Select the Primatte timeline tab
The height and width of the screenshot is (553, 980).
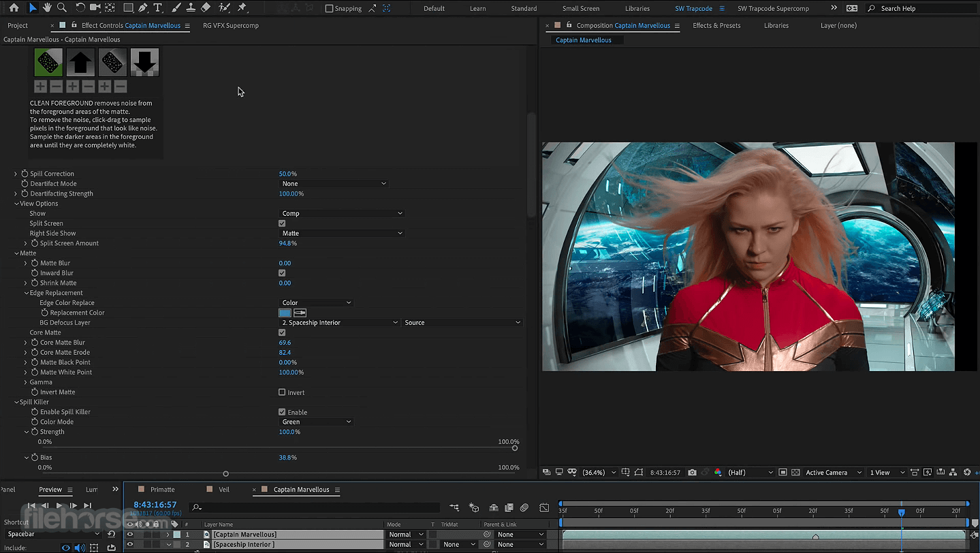coord(162,489)
